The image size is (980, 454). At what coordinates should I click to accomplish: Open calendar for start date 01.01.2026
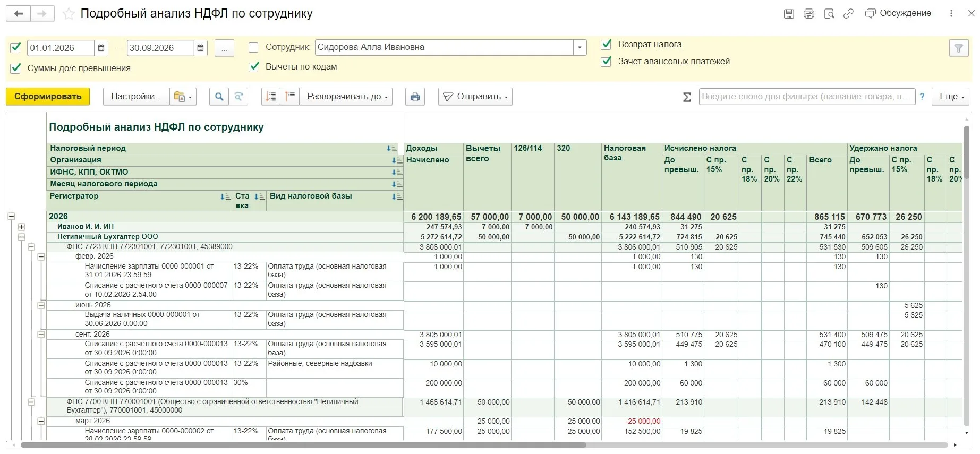(101, 48)
